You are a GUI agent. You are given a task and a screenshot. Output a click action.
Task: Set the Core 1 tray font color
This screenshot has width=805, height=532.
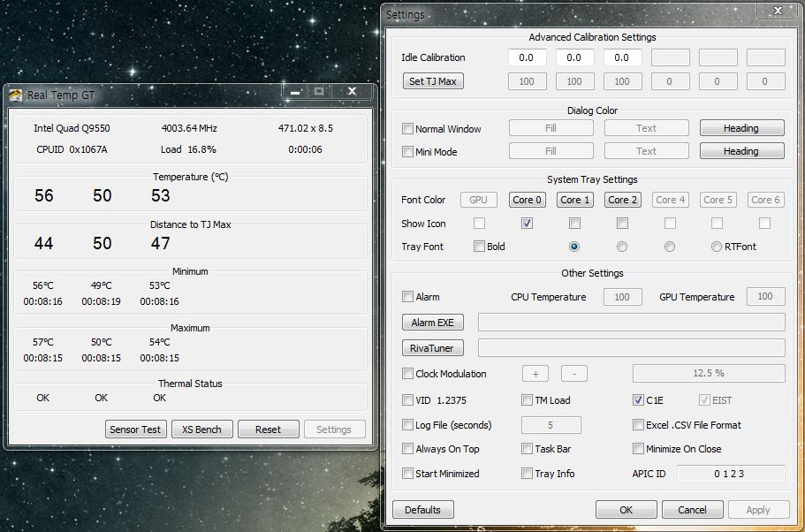[x=575, y=200]
